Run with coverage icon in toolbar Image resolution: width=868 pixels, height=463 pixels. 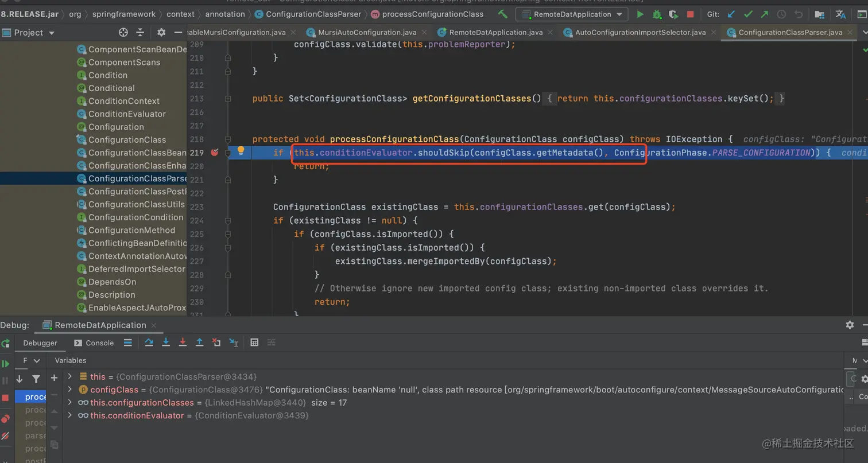coord(673,14)
